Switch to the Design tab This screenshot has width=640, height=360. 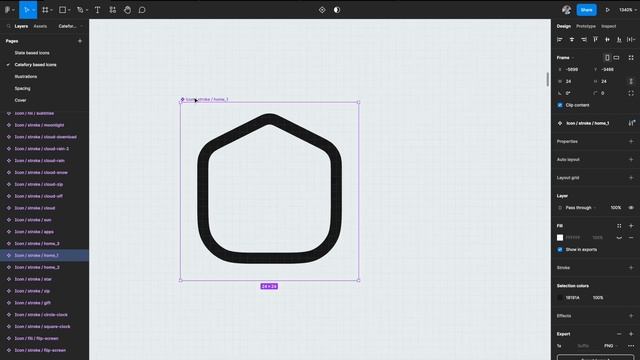pyautogui.click(x=564, y=26)
